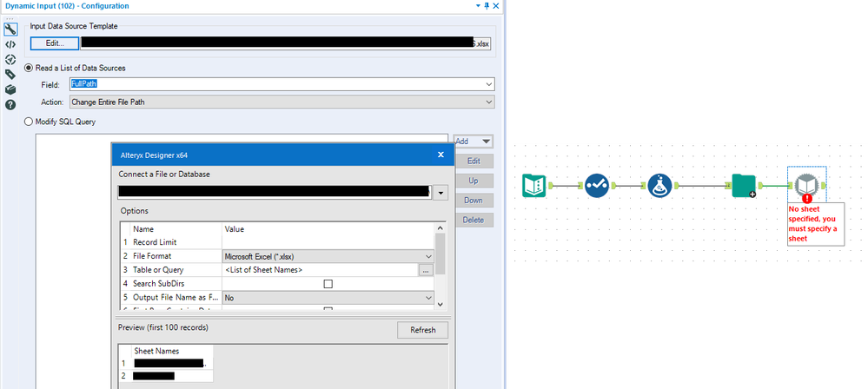The image size is (868, 389).
Task: Open the Navigation compass icon in sidebar
Action: [10, 59]
